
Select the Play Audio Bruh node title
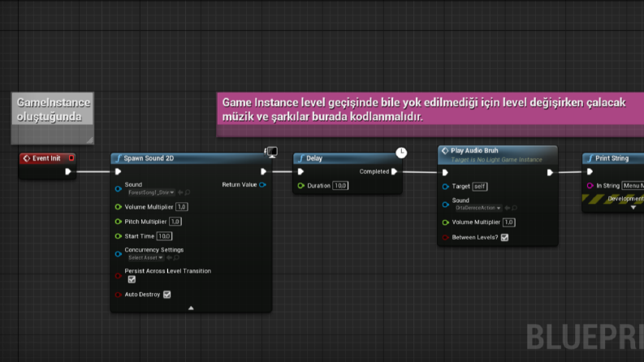(474, 151)
